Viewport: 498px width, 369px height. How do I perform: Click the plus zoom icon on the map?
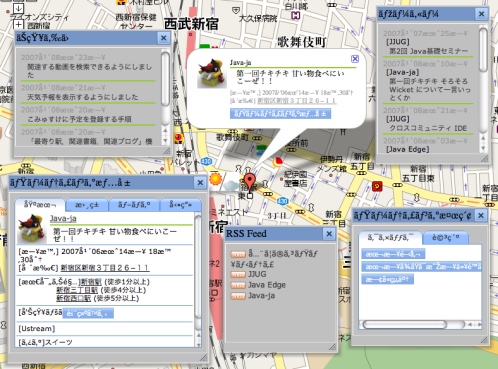pyautogui.click(x=18, y=24)
